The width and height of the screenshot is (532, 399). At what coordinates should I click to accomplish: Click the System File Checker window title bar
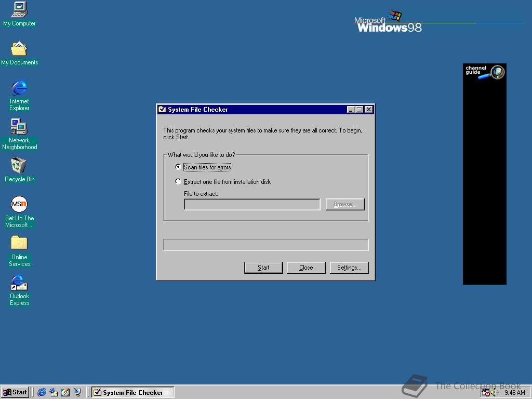[x=265, y=109]
